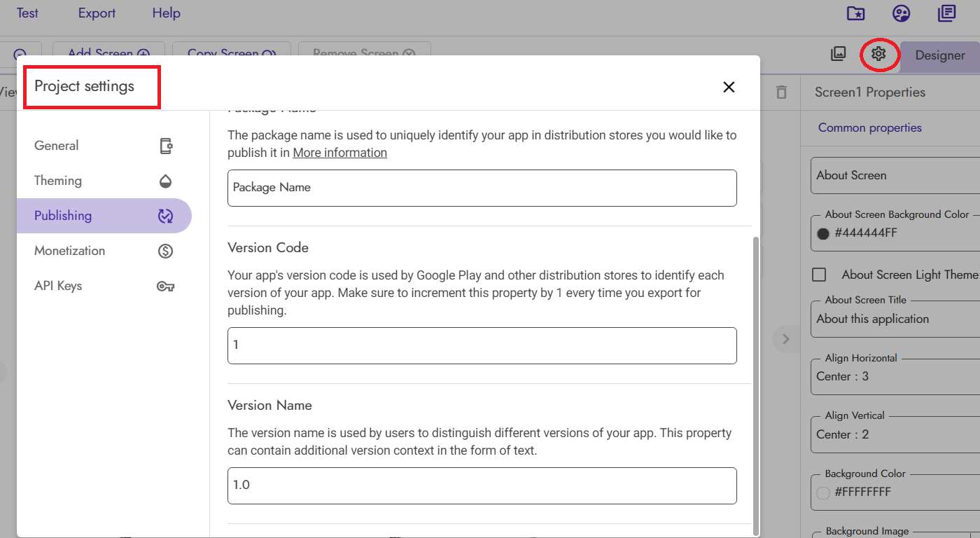980x538 pixels.
Task: Follow the More information link
Action: pos(339,153)
